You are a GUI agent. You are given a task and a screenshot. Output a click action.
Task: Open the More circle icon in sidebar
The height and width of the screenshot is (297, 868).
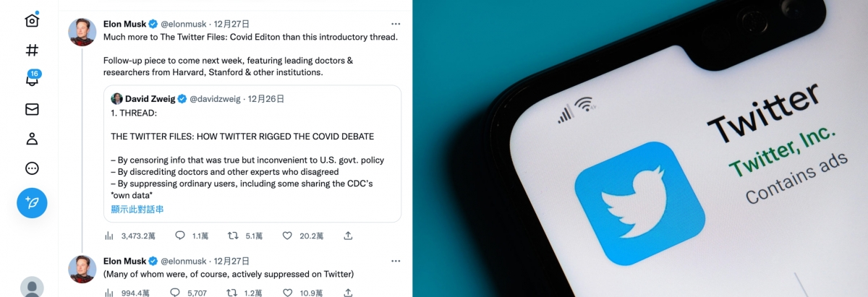click(x=32, y=168)
